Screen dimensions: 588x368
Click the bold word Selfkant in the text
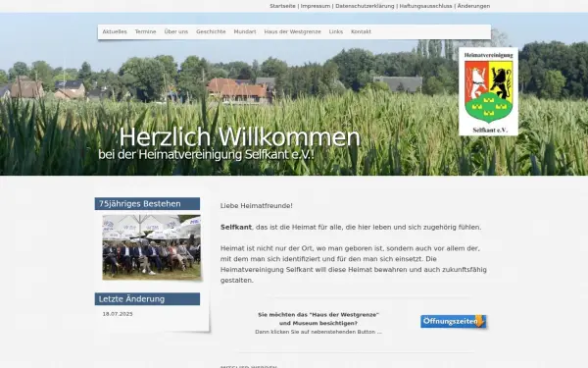(236, 228)
